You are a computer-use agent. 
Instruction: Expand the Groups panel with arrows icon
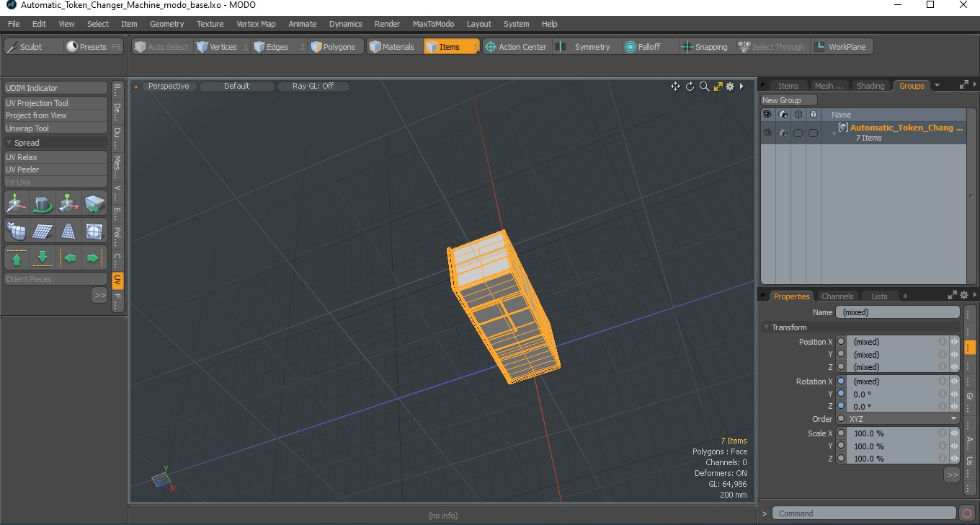(x=964, y=85)
